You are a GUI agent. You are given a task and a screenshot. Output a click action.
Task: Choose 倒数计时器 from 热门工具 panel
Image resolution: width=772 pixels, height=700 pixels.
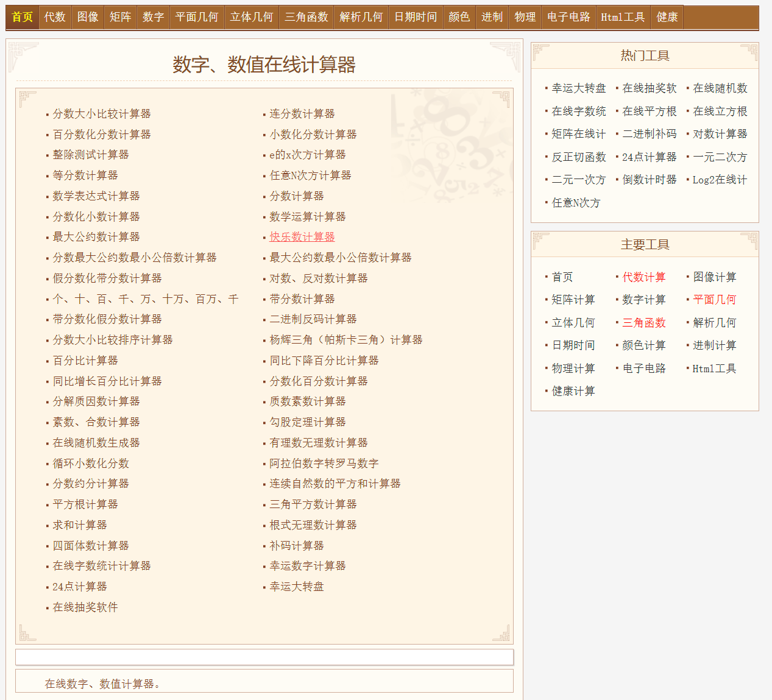649,180
